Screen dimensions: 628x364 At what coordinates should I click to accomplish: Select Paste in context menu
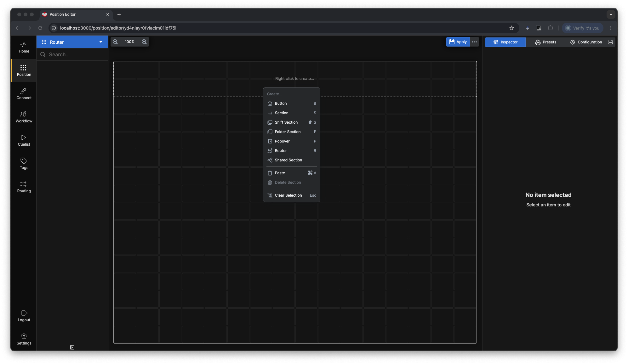pos(292,173)
